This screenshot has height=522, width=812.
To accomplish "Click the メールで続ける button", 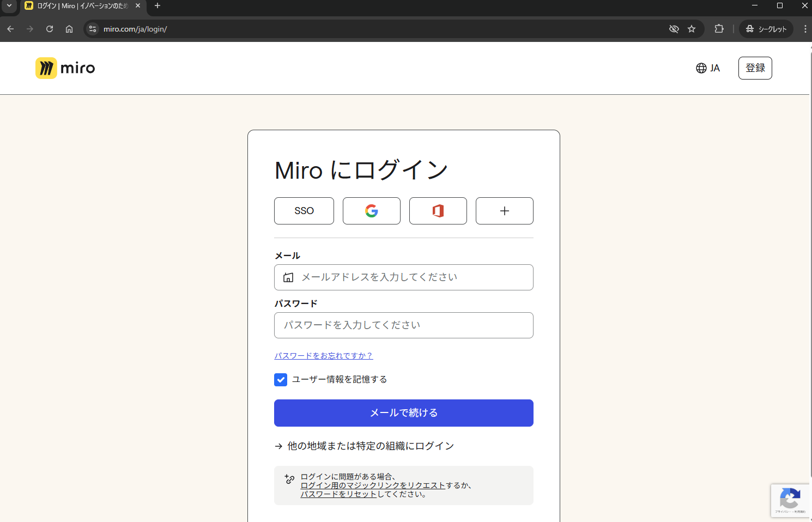I will (403, 413).
